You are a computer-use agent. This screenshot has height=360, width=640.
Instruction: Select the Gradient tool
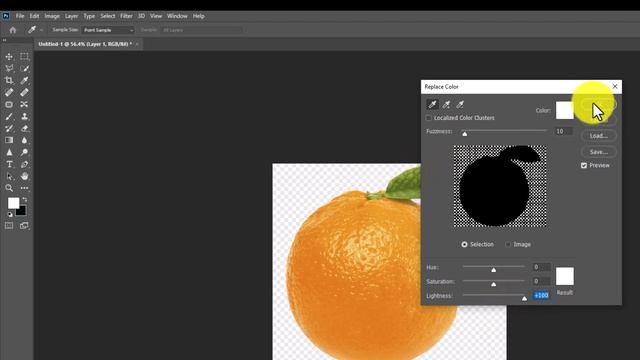coord(9,140)
